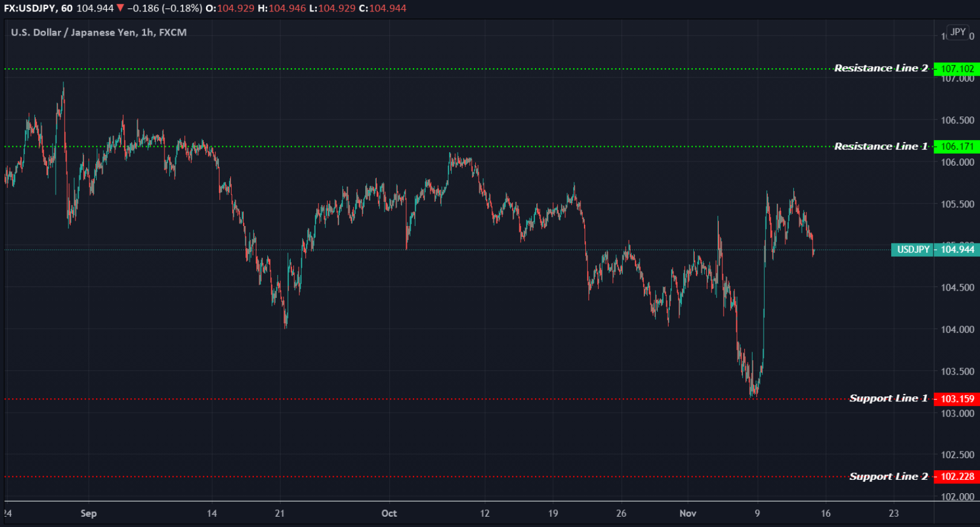Click the O:104.929 open value
The image size is (980, 527).
[x=230, y=8]
